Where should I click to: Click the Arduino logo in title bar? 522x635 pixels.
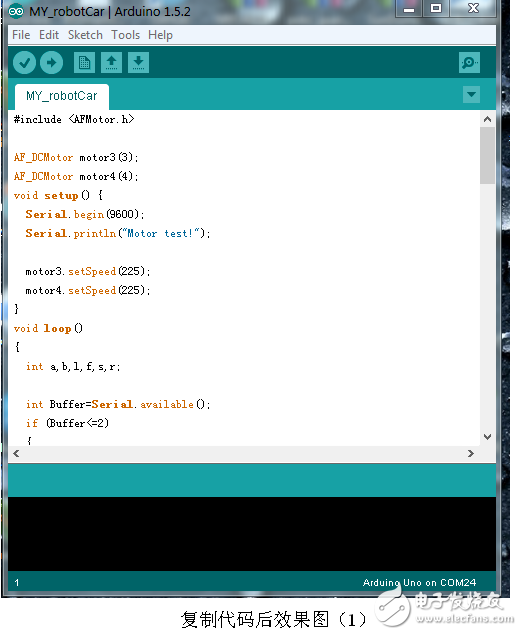16,11
